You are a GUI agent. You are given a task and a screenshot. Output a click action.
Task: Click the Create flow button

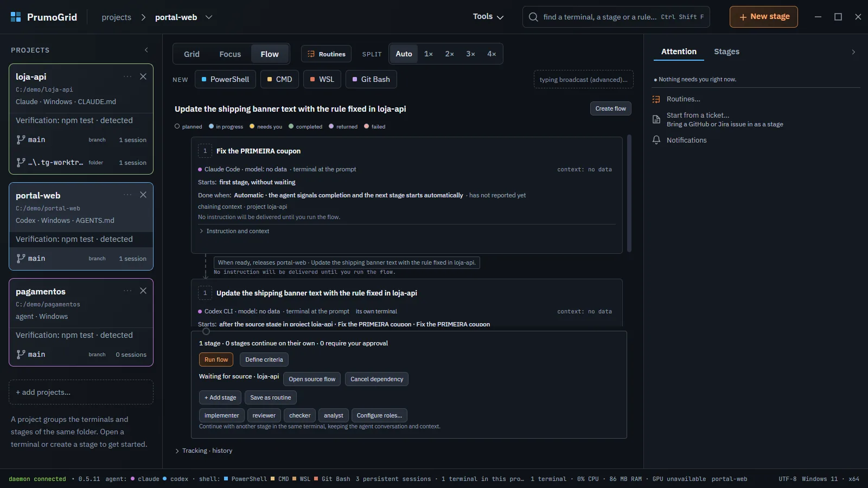tap(611, 108)
